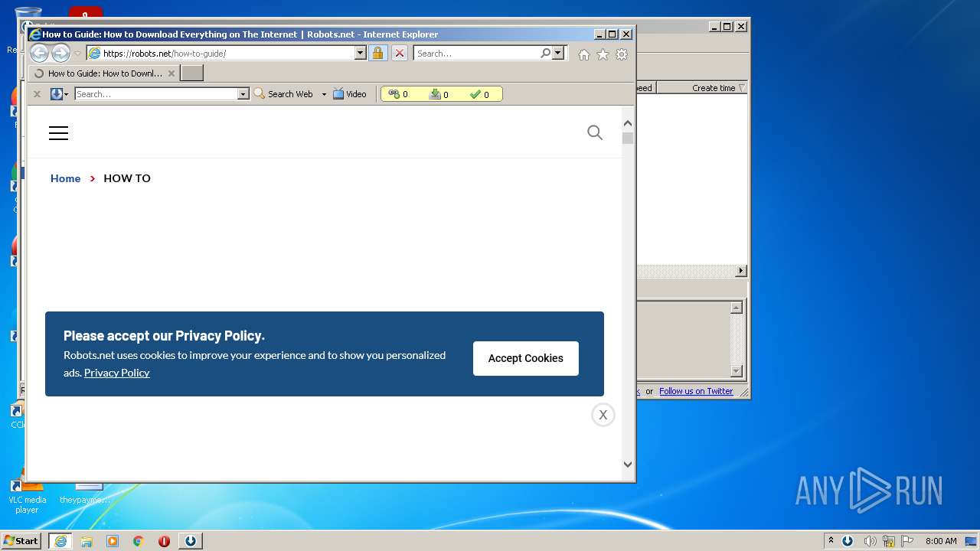Go to the IE Home page icon
Screen dimensions: 980x551
(584, 54)
